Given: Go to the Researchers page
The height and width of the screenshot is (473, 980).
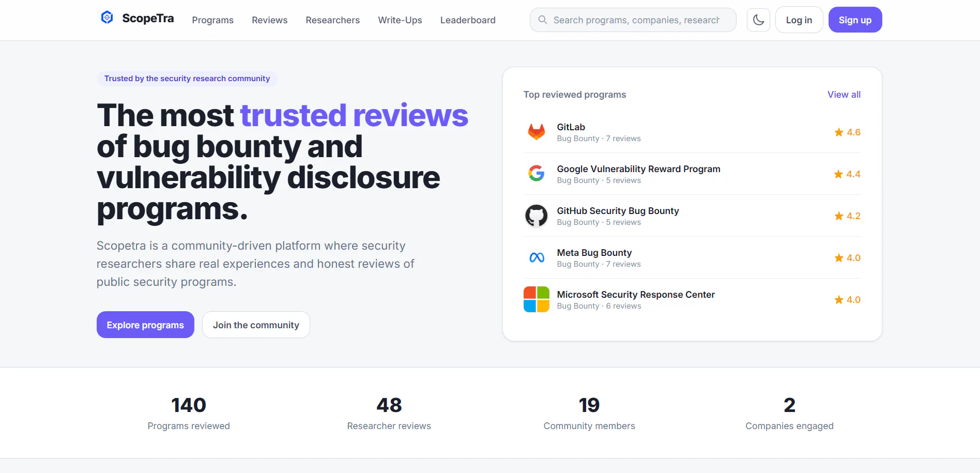Looking at the screenshot, I should 333,20.
